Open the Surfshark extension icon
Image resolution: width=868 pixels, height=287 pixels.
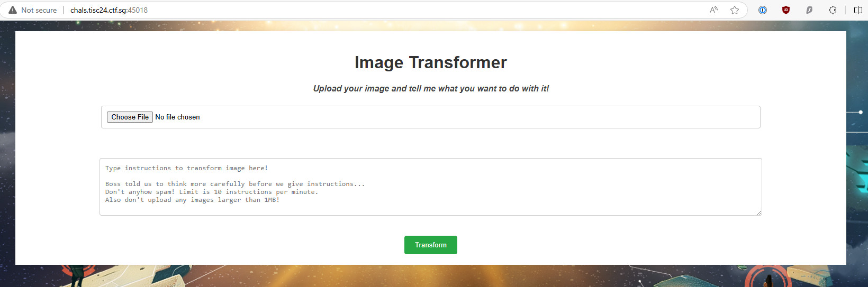[809, 10]
